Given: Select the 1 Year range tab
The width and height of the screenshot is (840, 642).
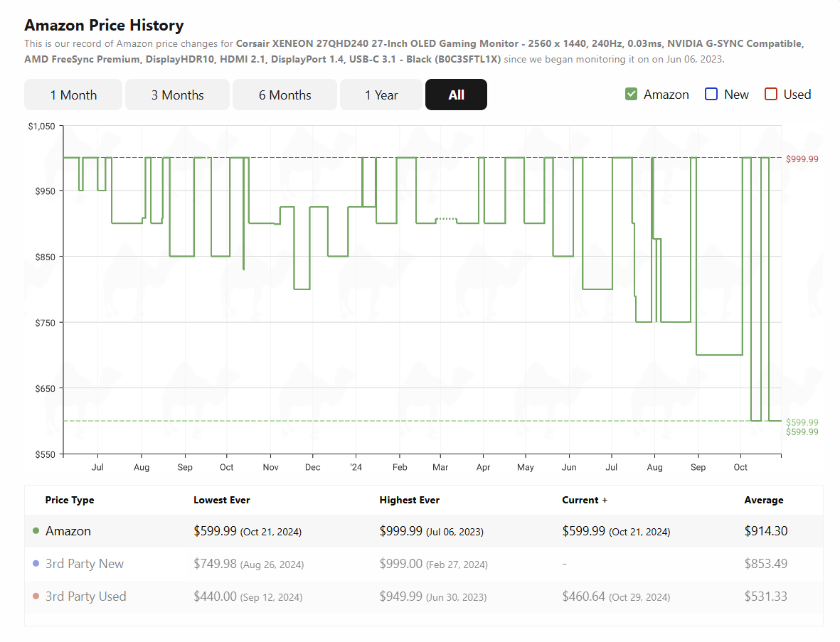Looking at the screenshot, I should [x=381, y=95].
